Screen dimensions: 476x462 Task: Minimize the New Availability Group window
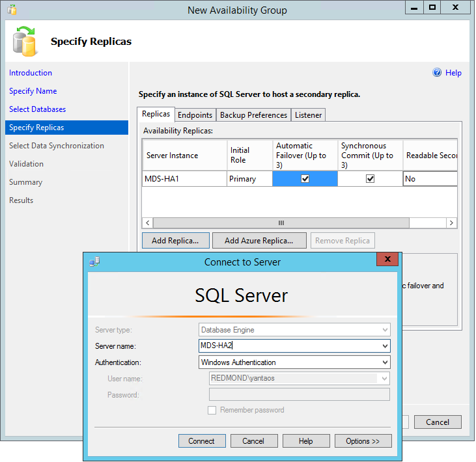pos(414,7)
